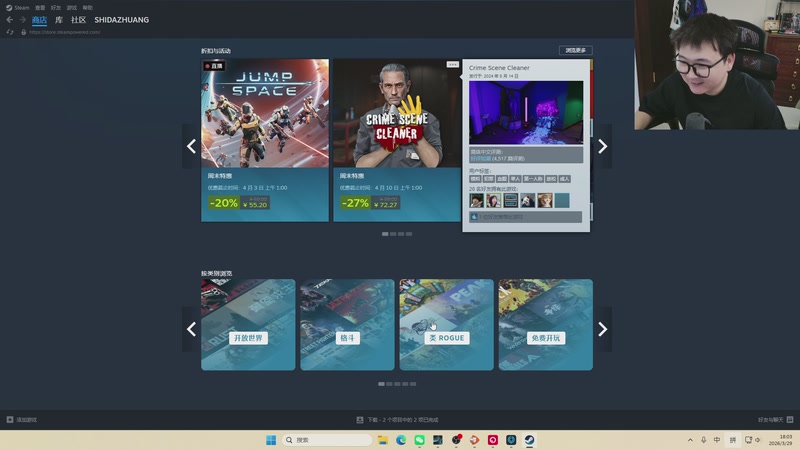Click the Steam icon on the taskbar
This screenshot has width=800, height=450.
(x=530, y=440)
